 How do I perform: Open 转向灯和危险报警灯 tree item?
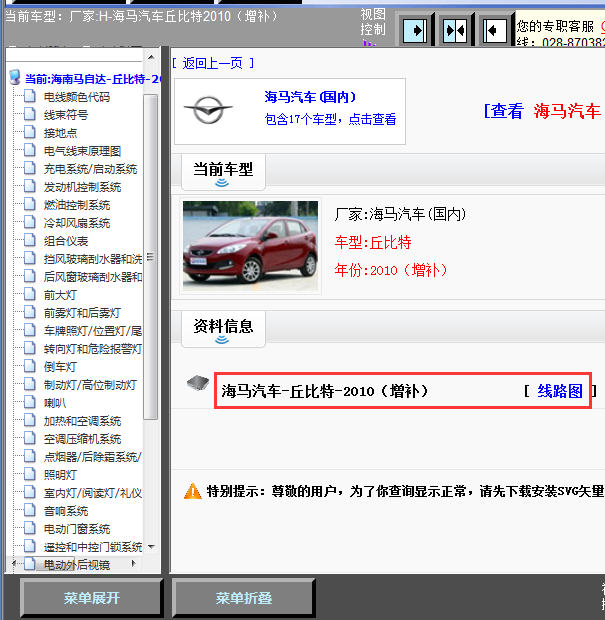click(x=93, y=349)
